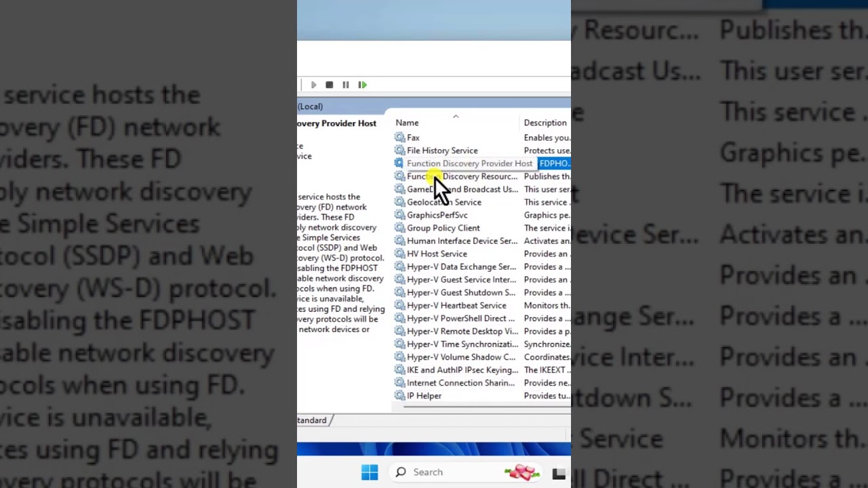This screenshot has width=868, height=488.
Task: Click the gear icon beside Hyper-V Volume Shadow Copy
Action: (x=399, y=357)
